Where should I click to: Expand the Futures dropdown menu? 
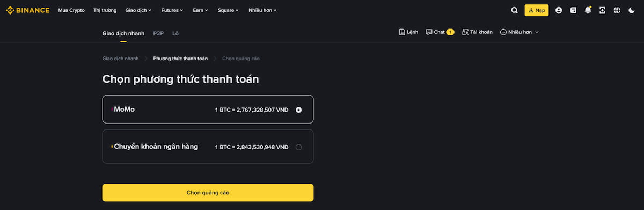(x=172, y=10)
